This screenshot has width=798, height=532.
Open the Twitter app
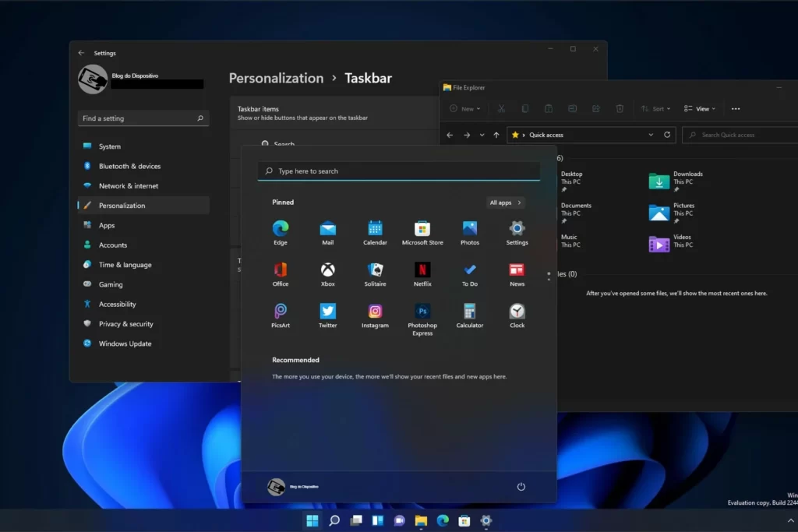click(328, 315)
